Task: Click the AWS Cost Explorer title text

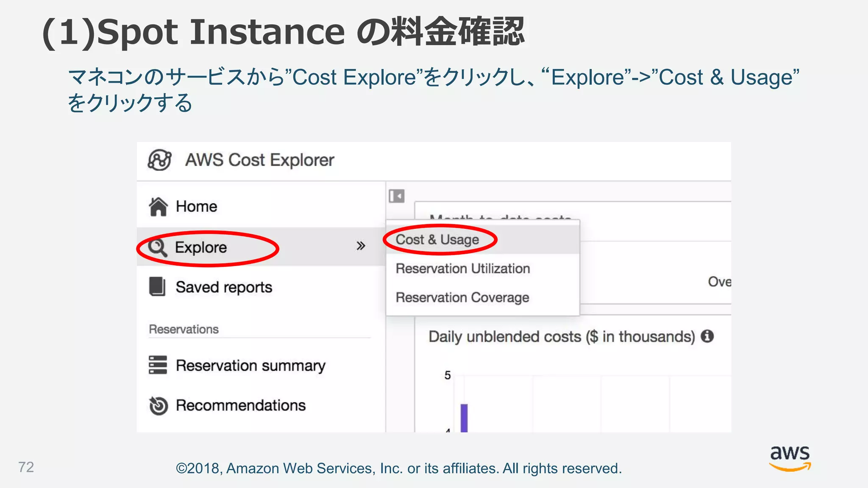Action: click(x=260, y=160)
